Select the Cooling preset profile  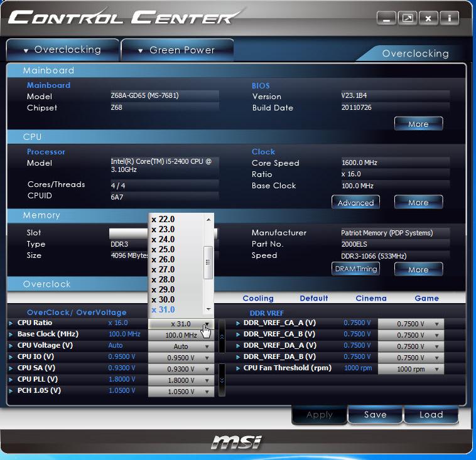point(258,298)
